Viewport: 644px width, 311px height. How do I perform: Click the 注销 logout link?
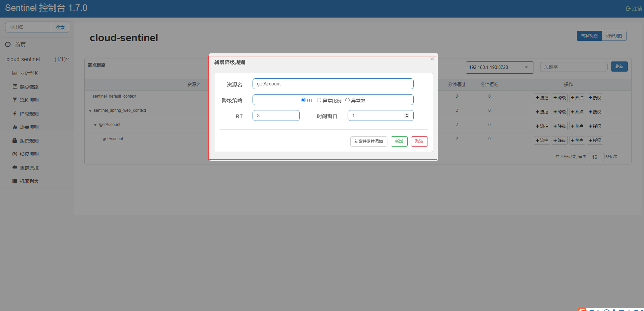pos(634,9)
